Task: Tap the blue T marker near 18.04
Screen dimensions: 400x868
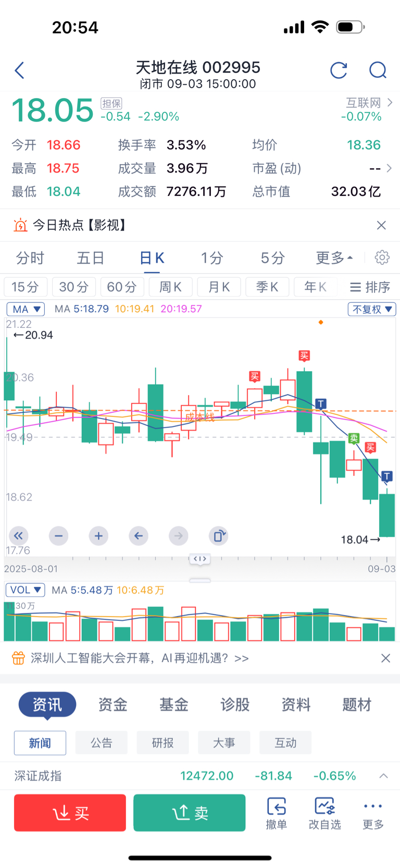Action: 386,476
